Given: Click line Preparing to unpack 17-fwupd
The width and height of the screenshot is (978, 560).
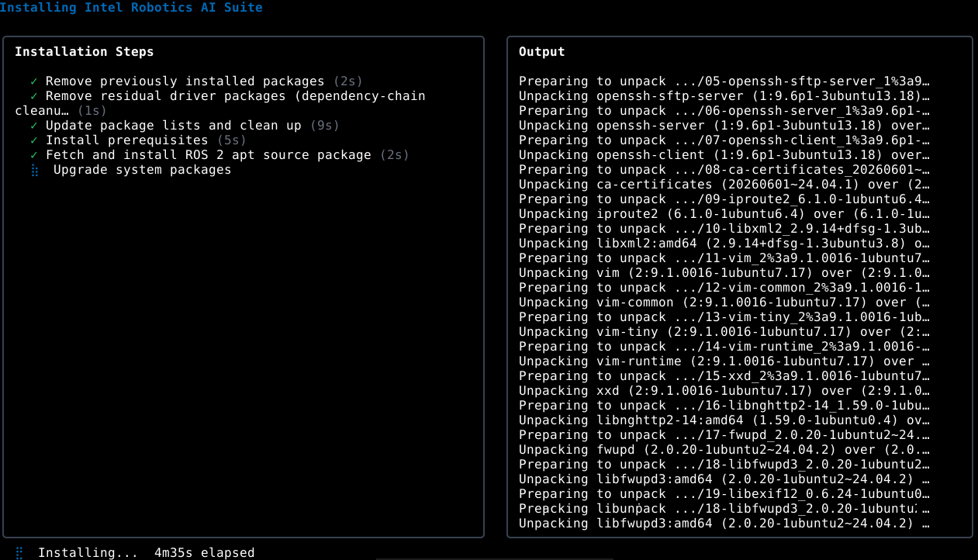Looking at the screenshot, I should [724, 435].
